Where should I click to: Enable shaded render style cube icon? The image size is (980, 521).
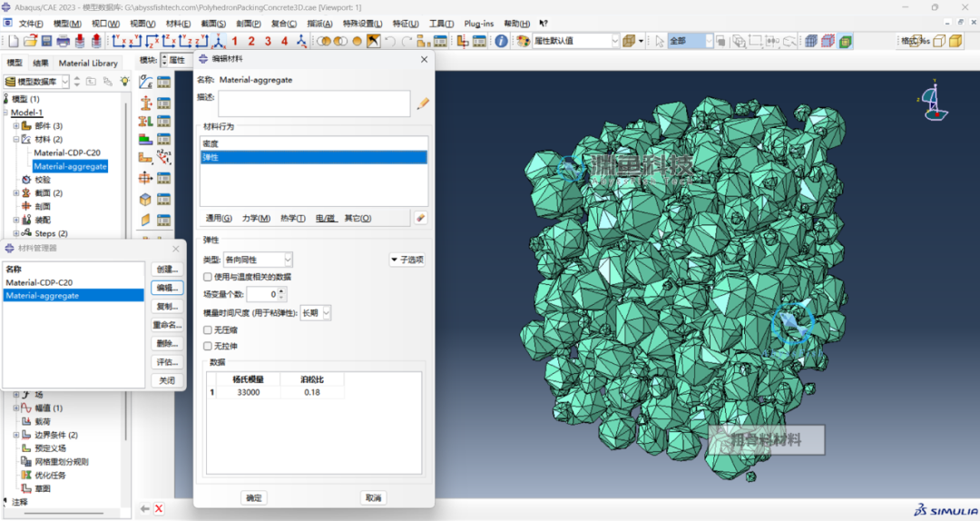tap(955, 41)
